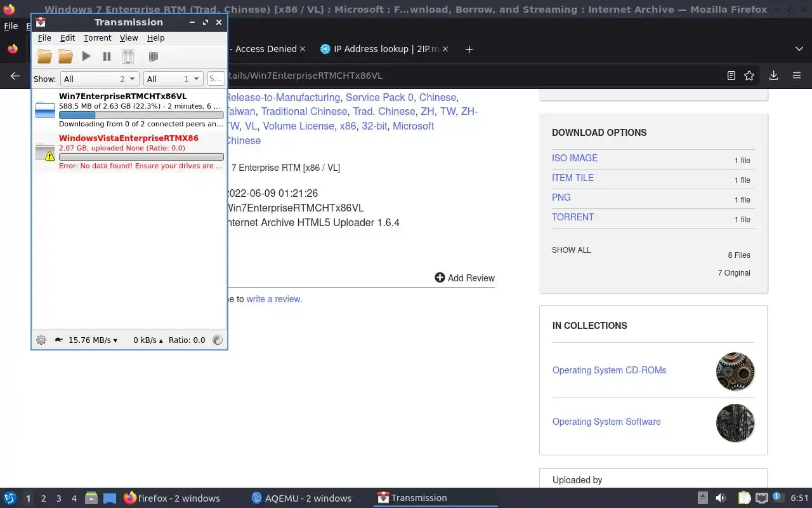Viewport: 812px width, 508px height.
Task: Click the ISO IMAGE download option
Action: tap(575, 158)
